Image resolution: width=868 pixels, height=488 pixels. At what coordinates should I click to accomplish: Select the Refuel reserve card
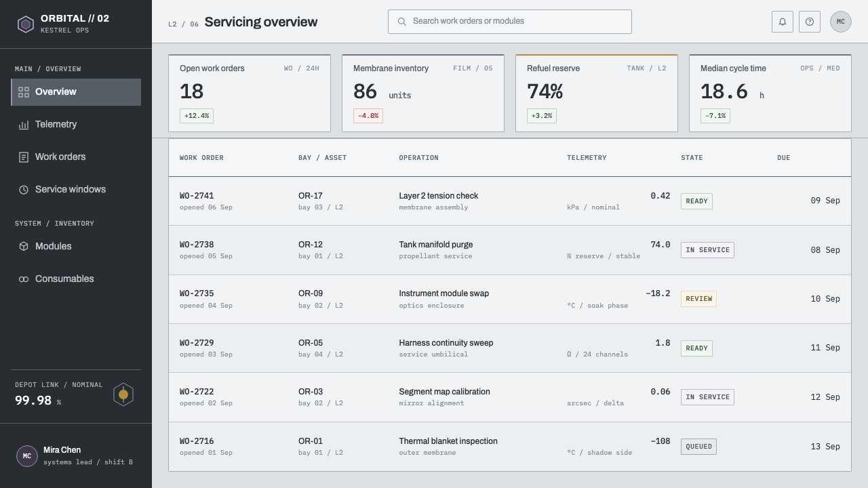[x=597, y=93]
